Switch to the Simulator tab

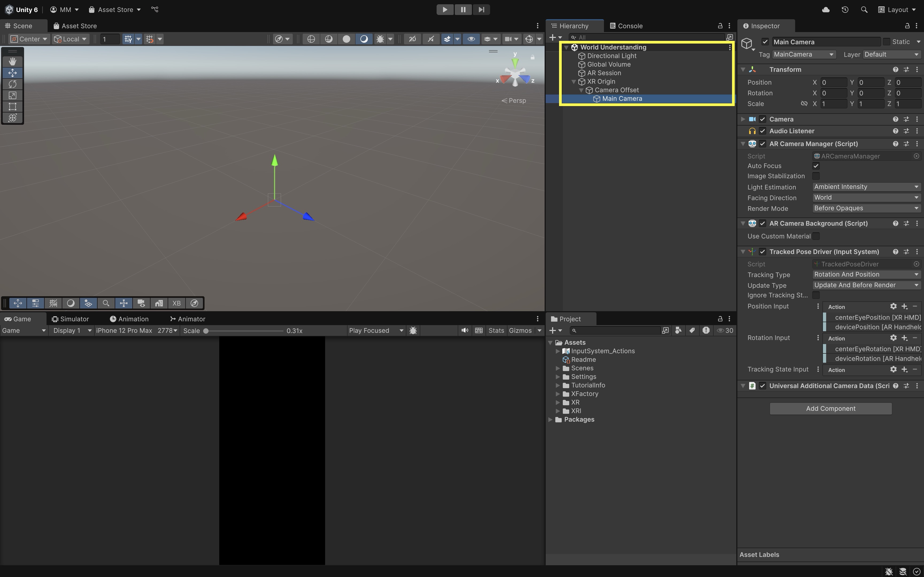pos(71,319)
